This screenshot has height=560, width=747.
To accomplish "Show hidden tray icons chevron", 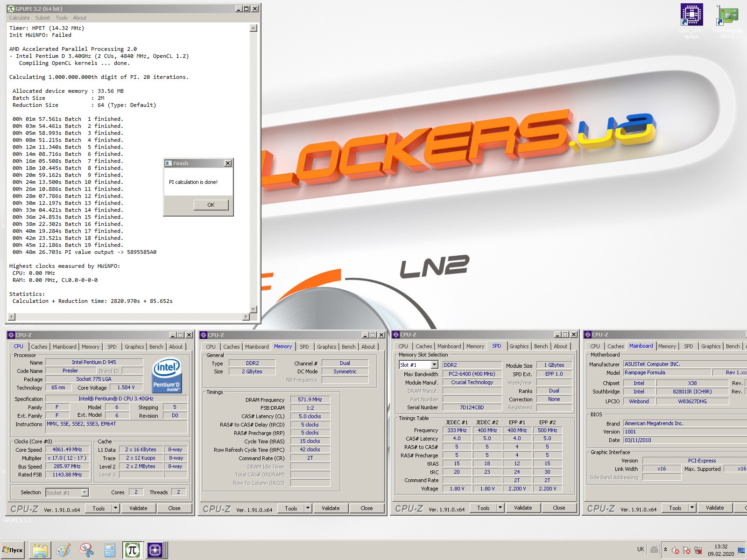I will [x=665, y=550].
